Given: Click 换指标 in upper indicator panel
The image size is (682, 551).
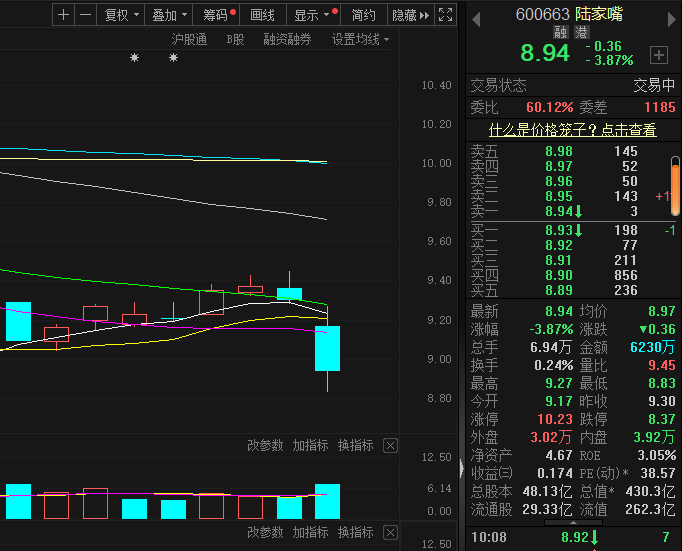Looking at the screenshot, I should pos(355,446).
